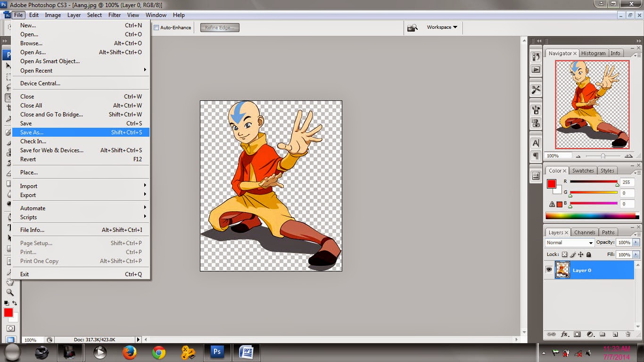Toggle the Auto-Enhance checkbox in options bar

coord(156,27)
